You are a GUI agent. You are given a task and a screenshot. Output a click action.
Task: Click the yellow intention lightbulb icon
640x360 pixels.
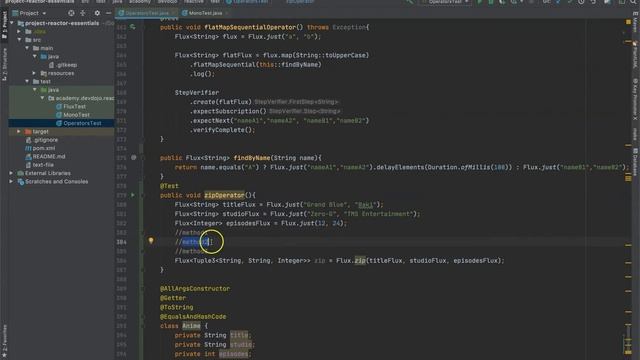151,241
